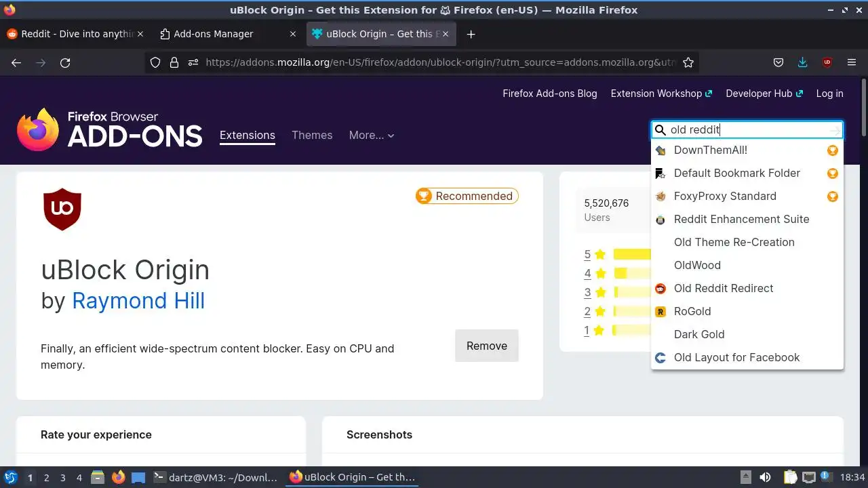Image resolution: width=868 pixels, height=488 pixels.
Task: Close the Add-ons Manager tab
Action: (x=293, y=34)
